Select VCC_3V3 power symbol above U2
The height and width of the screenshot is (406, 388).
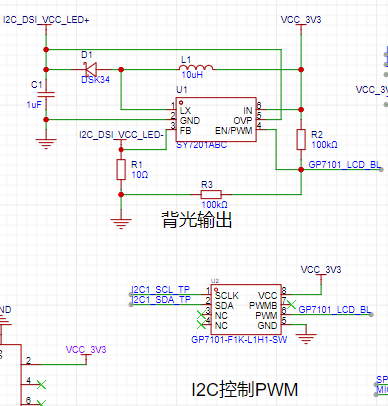point(321,270)
